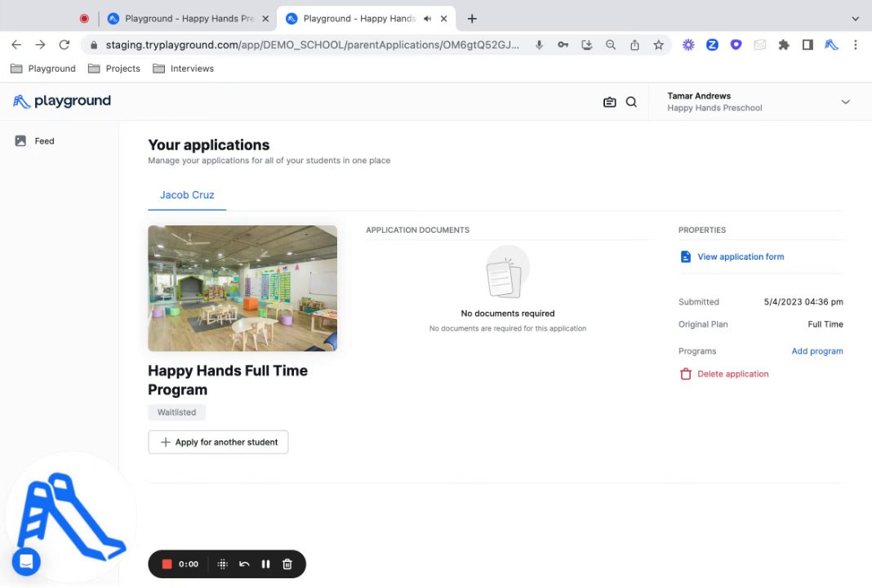Click the briefcase icon in header
This screenshot has width=872, height=588.
[609, 102]
